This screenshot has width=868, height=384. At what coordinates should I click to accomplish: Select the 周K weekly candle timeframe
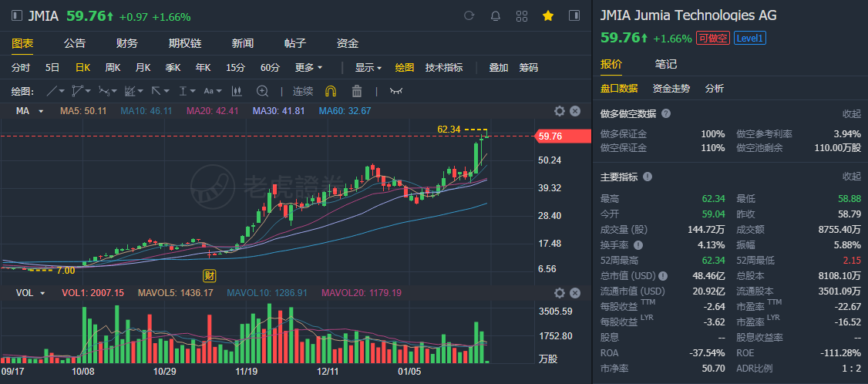[x=113, y=68]
